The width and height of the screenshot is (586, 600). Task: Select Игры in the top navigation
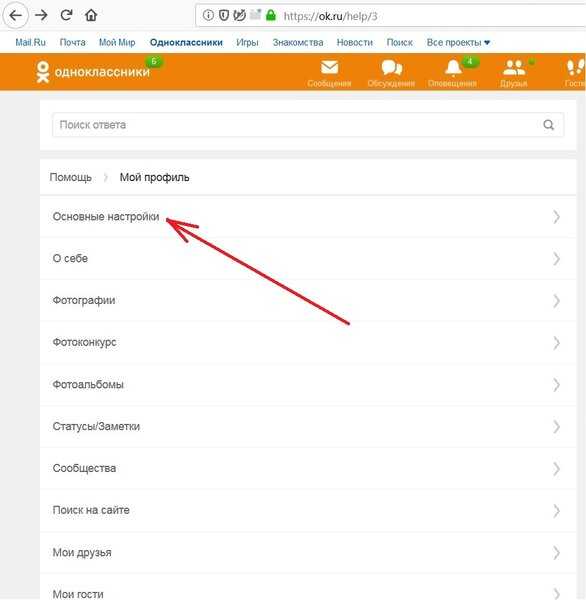[x=247, y=42]
